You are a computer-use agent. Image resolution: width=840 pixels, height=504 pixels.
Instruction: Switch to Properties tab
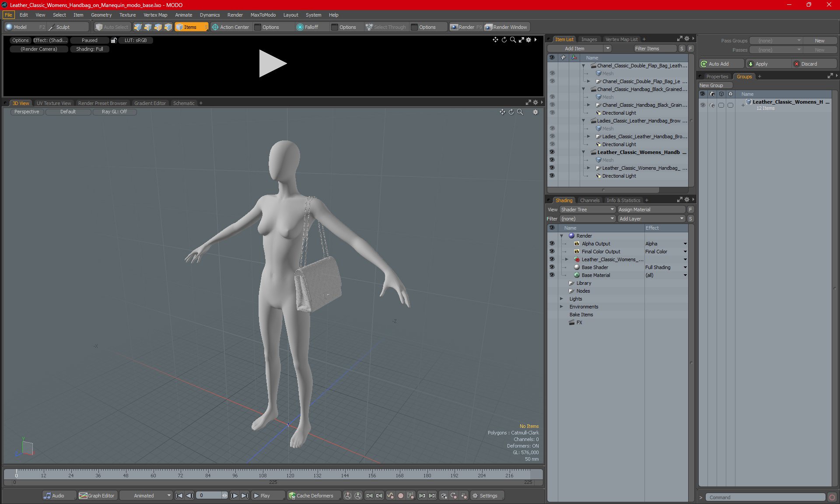pyautogui.click(x=717, y=77)
